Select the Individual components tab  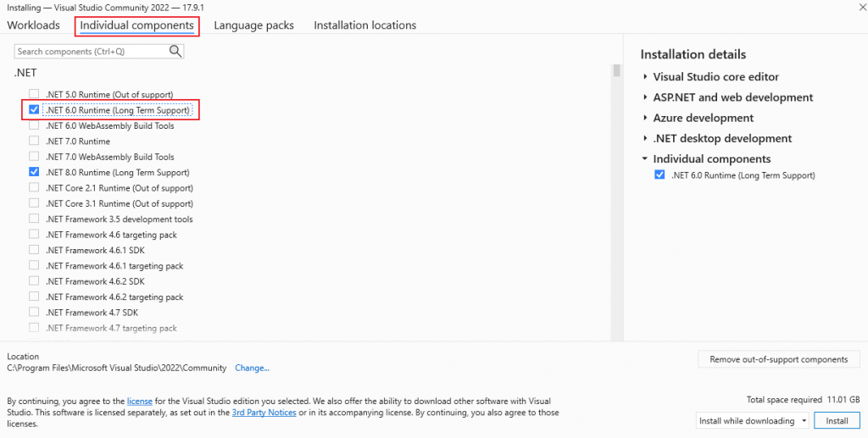pos(136,25)
